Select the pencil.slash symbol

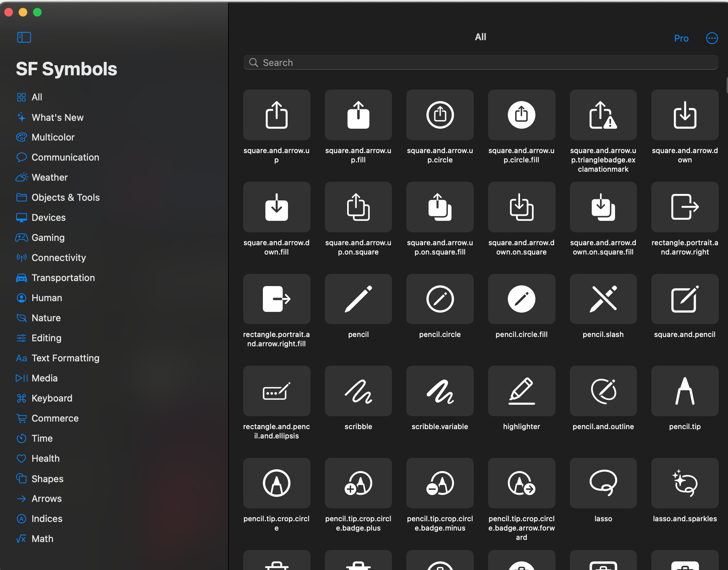click(603, 299)
